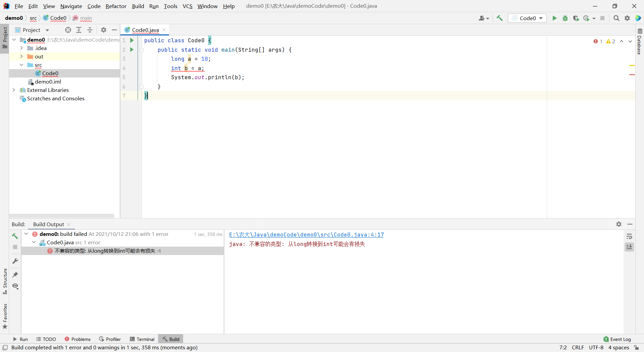The height and width of the screenshot is (352, 644).
Task: Run Code0 with the green play button
Action: click(554, 18)
